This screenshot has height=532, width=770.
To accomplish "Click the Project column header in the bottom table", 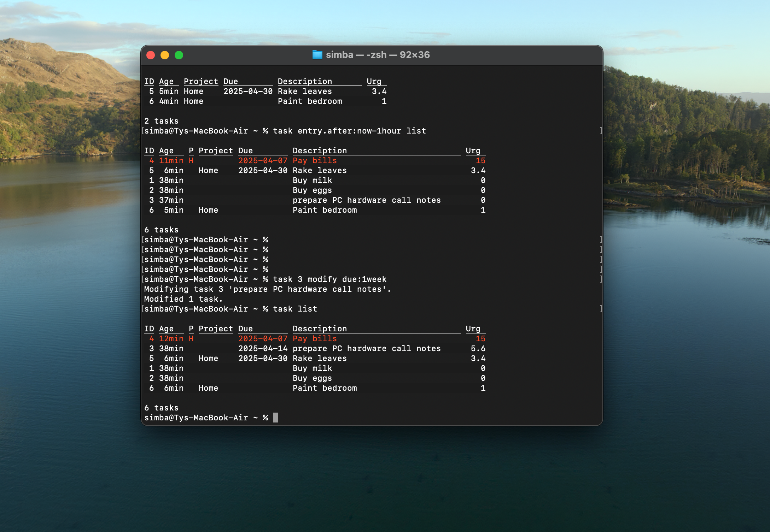I will (216, 329).
